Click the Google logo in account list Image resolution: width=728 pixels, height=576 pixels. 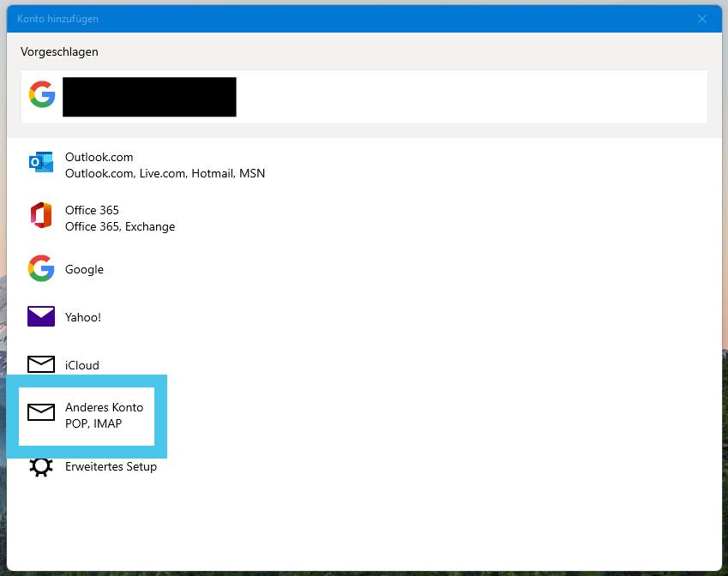point(41,268)
